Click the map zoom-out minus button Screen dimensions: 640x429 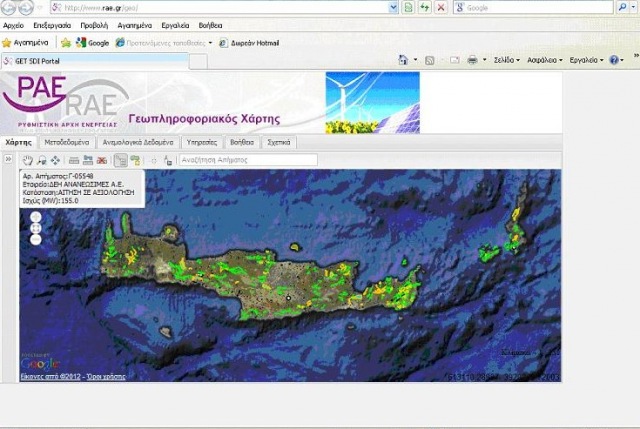click(36, 239)
